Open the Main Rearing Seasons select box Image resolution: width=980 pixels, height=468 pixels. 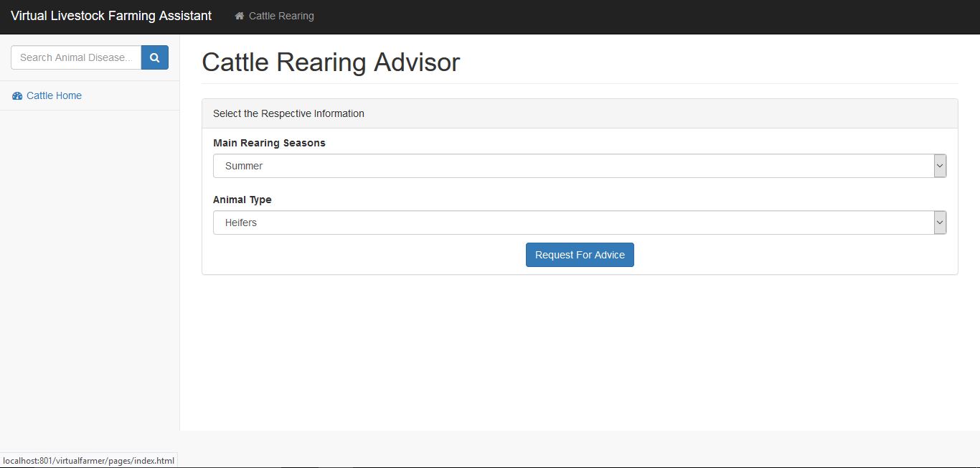[x=574, y=166]
